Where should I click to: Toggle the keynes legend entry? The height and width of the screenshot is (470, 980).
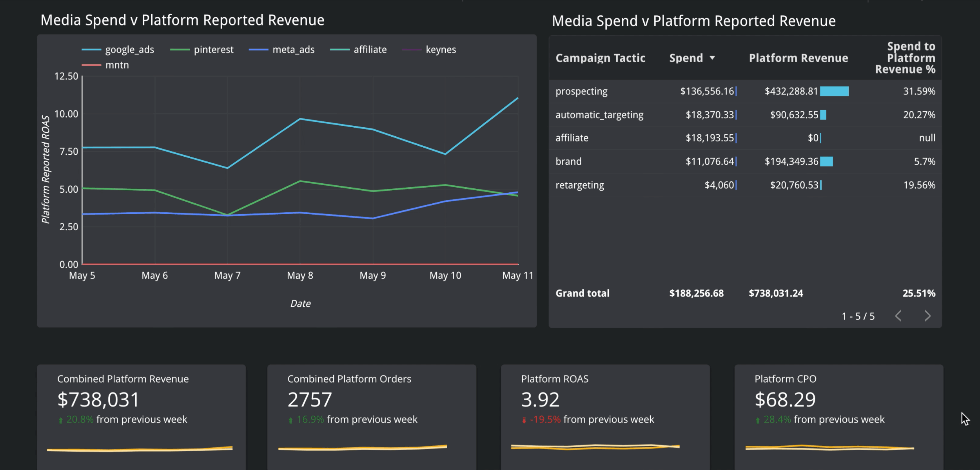(441, 49)
